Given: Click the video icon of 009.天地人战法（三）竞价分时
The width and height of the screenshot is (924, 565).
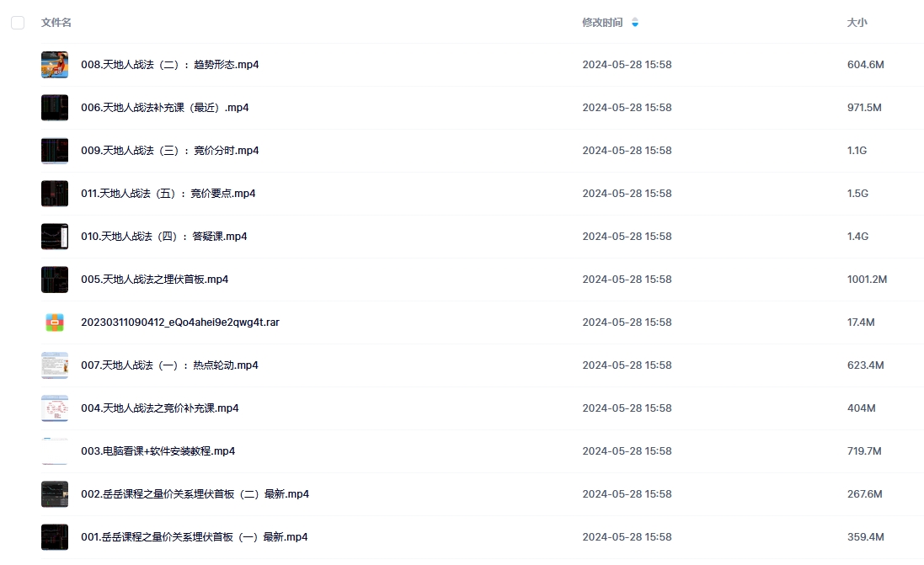Looking at the screenshot, I should (55, 151).
